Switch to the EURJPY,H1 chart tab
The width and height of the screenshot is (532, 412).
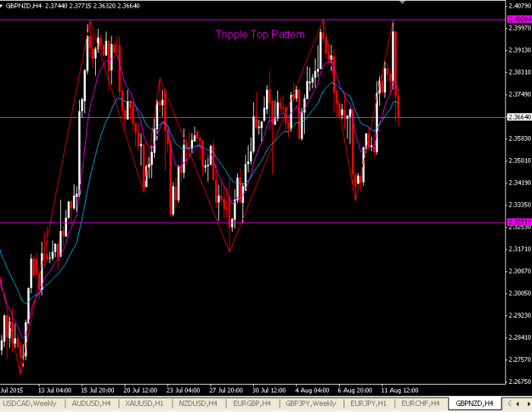368,404
